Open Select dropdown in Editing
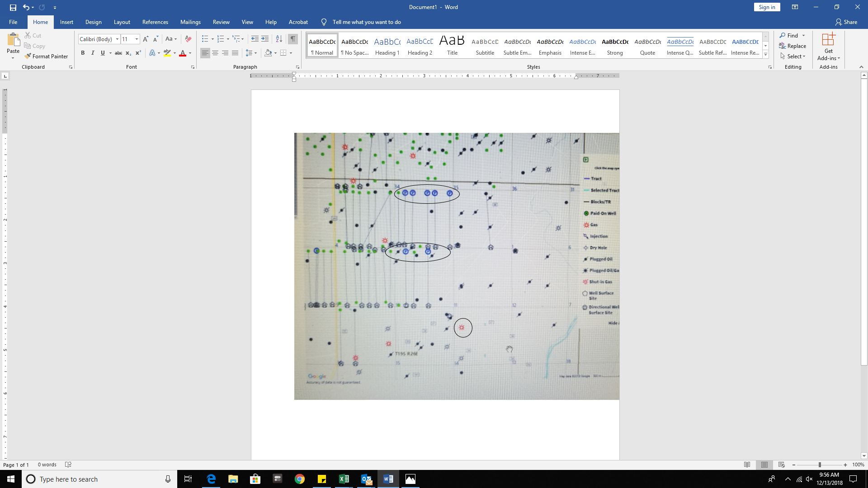868x488 pixels. click(793, 56)
